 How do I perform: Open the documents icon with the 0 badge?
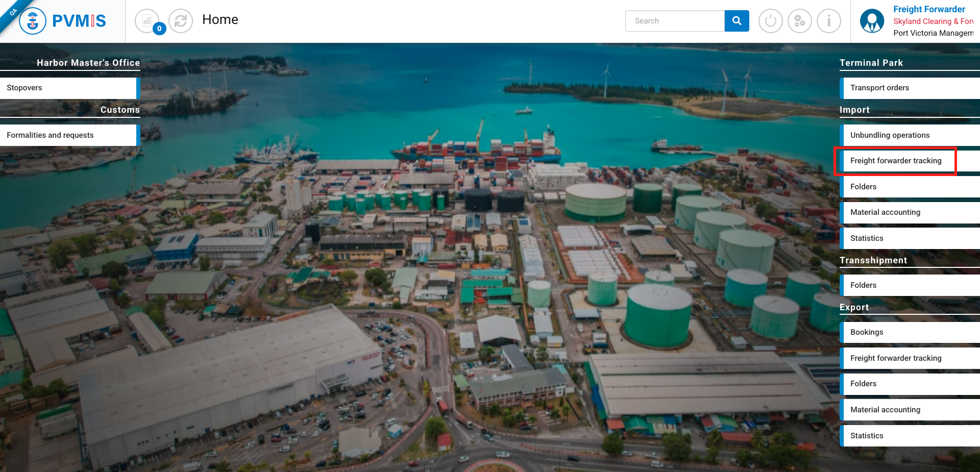coord(147,21)
